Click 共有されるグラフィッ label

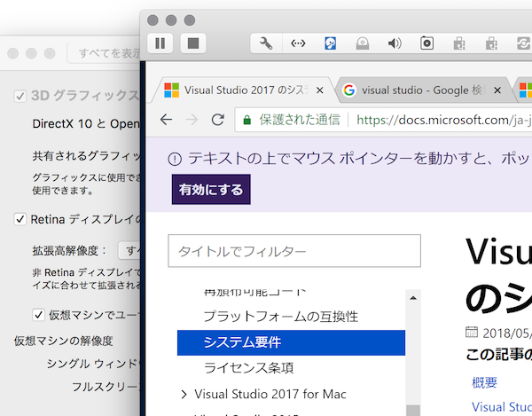click(x=86, y=156)
